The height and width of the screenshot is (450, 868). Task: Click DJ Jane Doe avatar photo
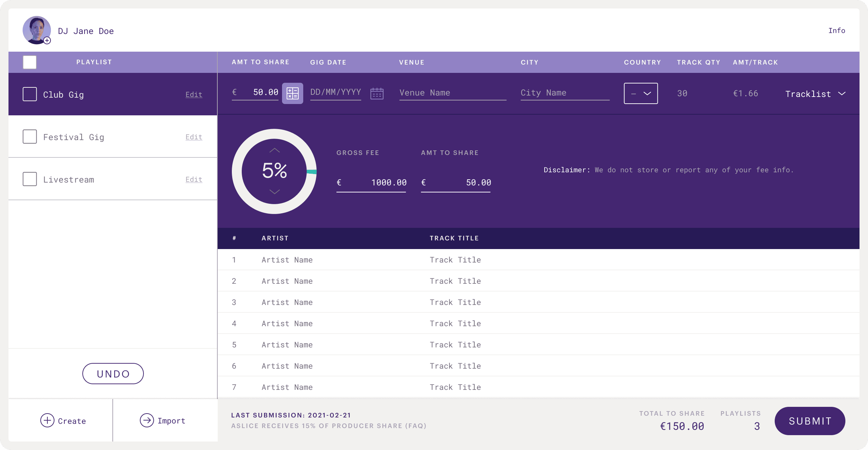pos(36,29)
